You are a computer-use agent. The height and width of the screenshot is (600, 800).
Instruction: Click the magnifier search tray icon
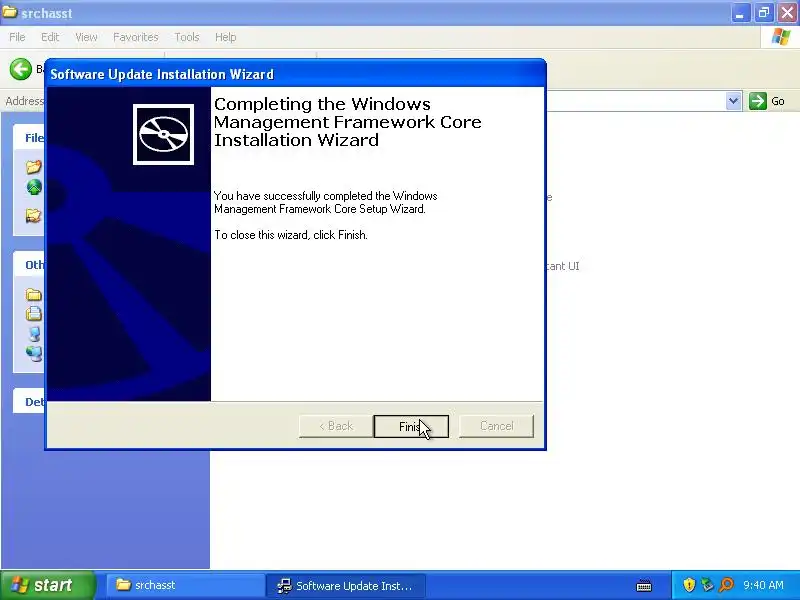[727, 585]
